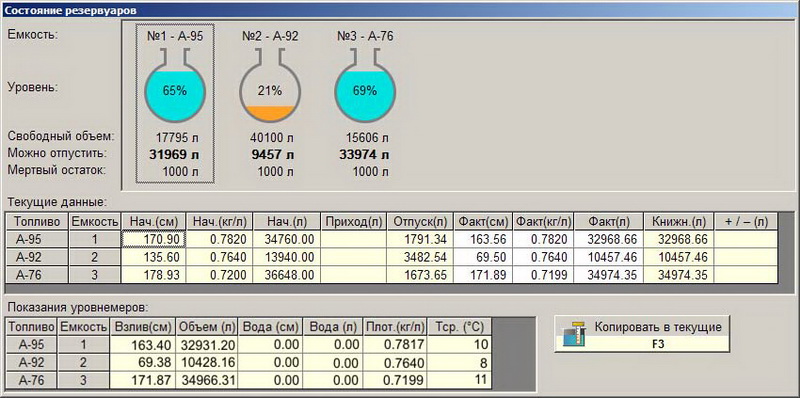
Task: Select tank №2 - А-92 flask
Action: [270, 85]
